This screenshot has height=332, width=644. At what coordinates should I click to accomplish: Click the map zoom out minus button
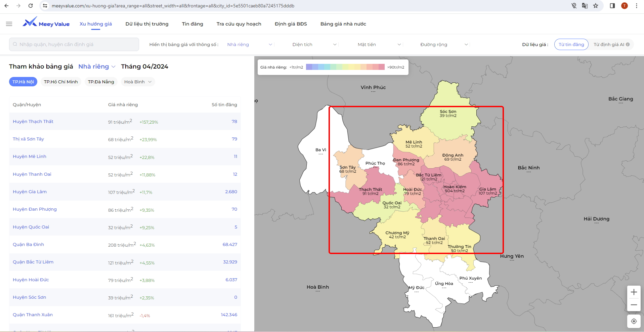click(x=634, y=305)
